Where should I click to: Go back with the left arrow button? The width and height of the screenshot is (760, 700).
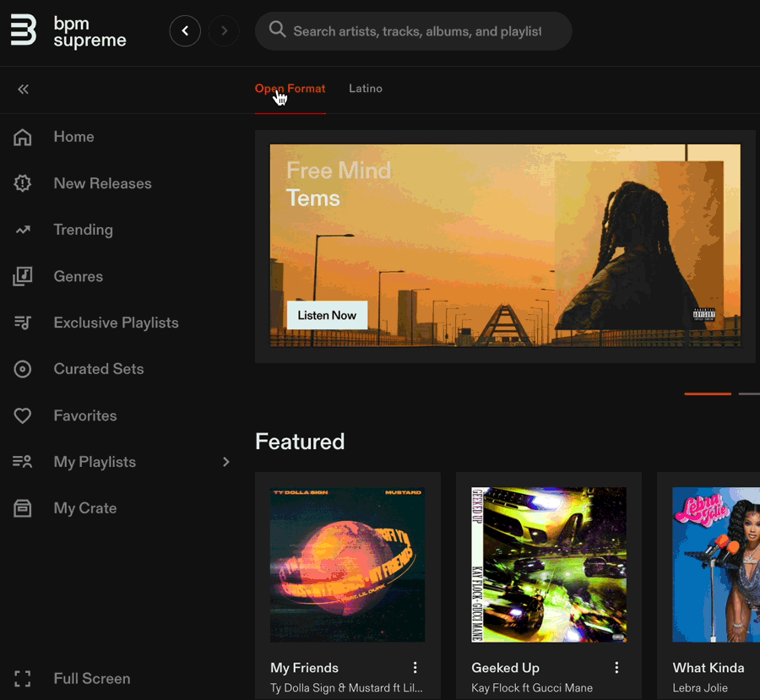pos(185,31)
